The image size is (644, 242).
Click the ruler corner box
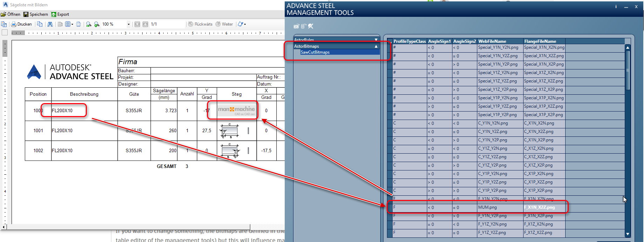click(x=5, y=33)
